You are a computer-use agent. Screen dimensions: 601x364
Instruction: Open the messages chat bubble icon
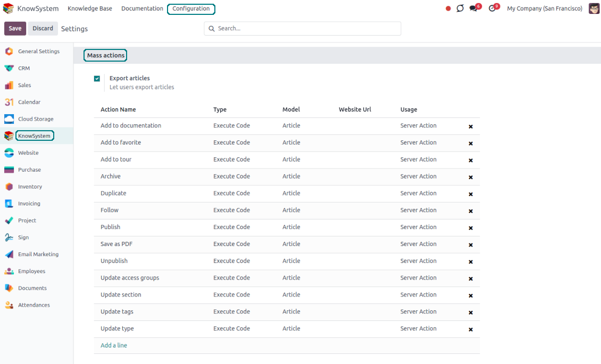click(x=473, y=9)
